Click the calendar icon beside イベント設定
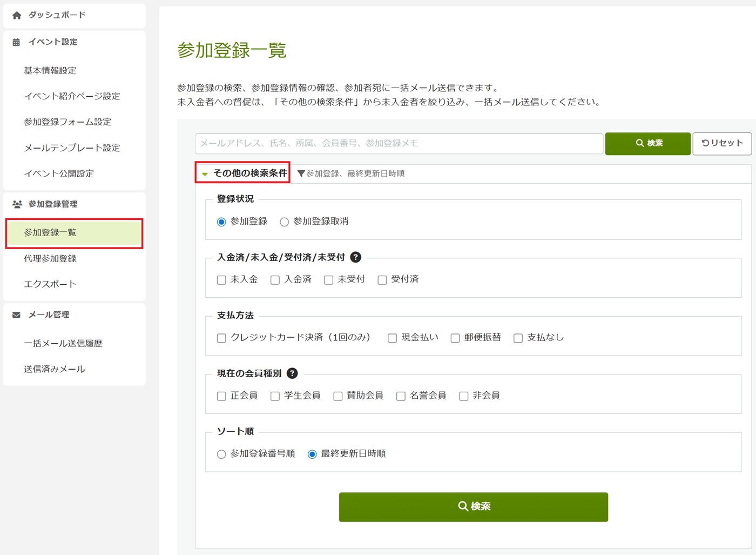Viewport: 756px width, 555px height. point(16,42)
